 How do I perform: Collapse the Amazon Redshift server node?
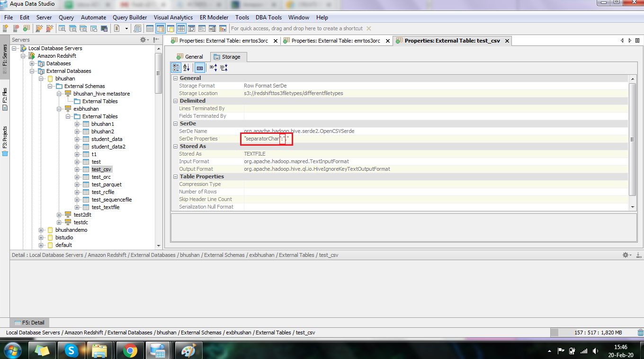(x=23, y=56)
